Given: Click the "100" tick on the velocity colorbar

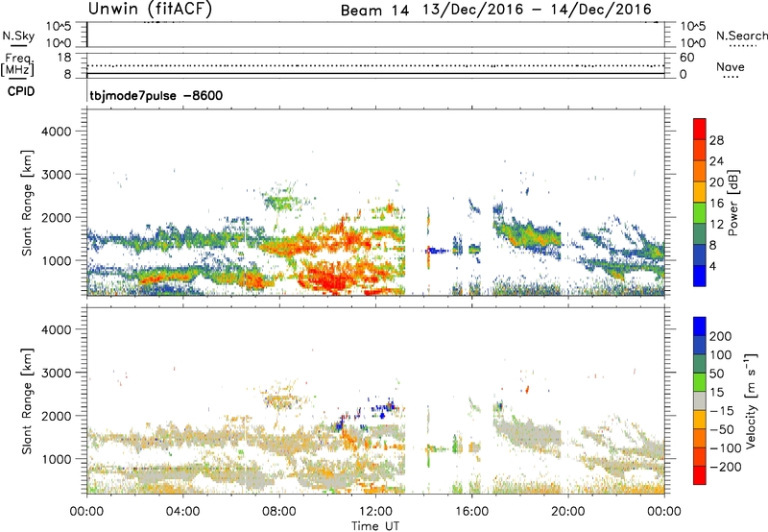Looking at the screenshot, I should point(720,354).
